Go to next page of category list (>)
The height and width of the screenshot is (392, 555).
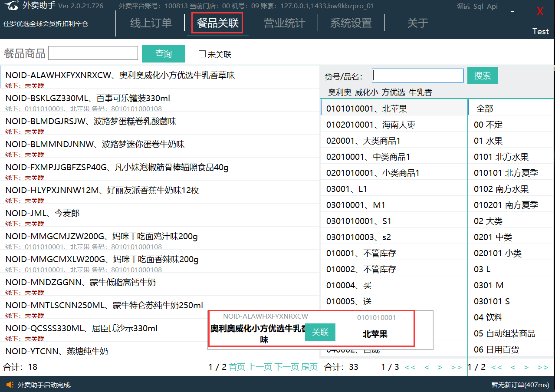pos(526,367)
